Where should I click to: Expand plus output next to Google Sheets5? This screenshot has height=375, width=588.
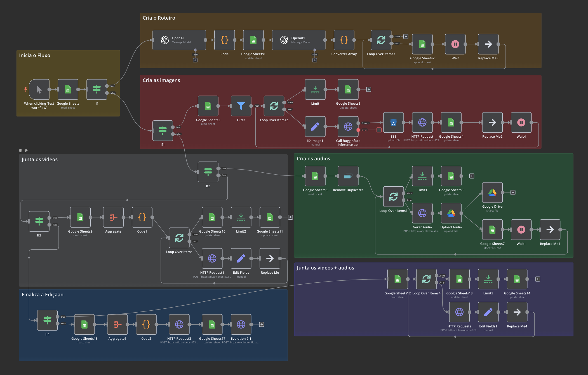[368, 89]
